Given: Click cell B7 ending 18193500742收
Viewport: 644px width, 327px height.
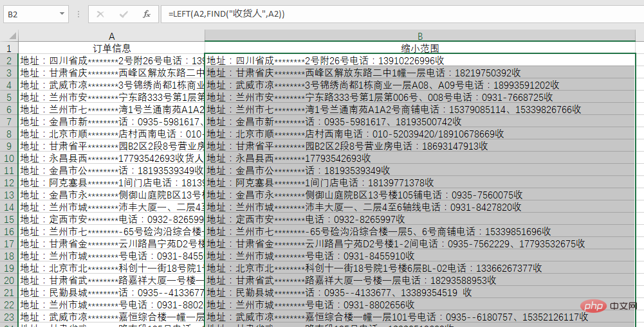Looking at the screenshot, I should point(419,121).
